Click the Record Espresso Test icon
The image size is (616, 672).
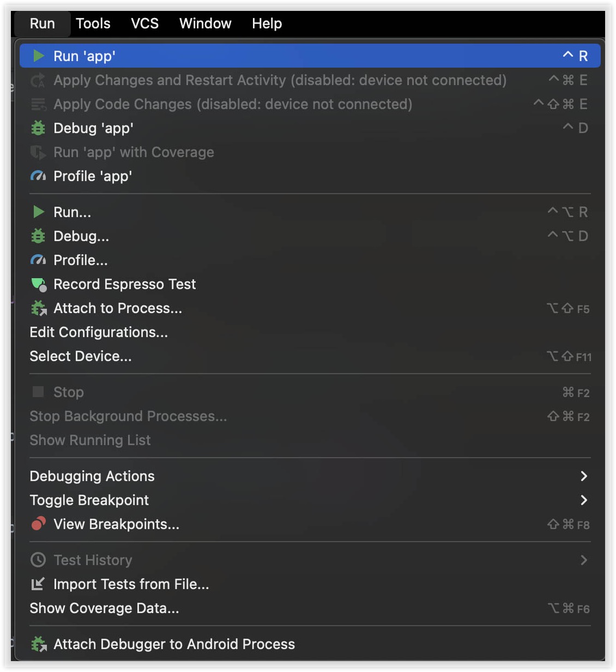coord(39,284)
